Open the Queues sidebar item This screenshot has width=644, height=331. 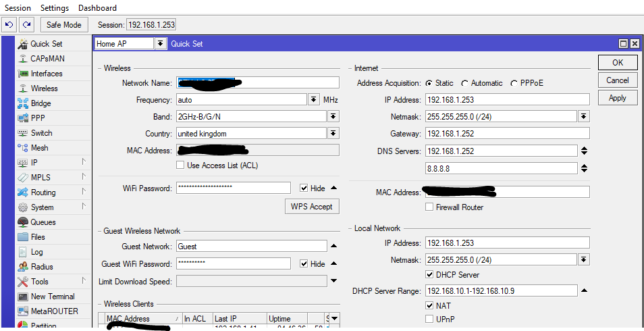52,222
